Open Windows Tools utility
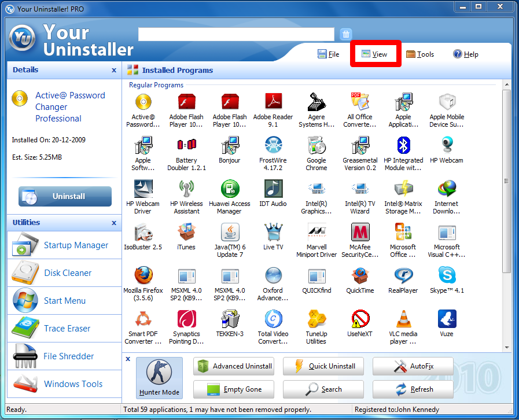The height and width of the screenshot is (420, 519). (65, 384)
